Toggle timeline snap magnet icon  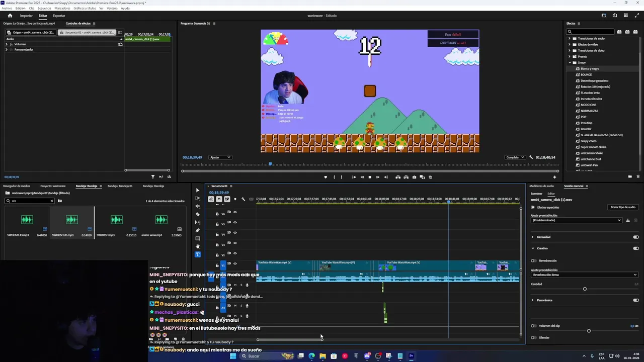(219, 199)
